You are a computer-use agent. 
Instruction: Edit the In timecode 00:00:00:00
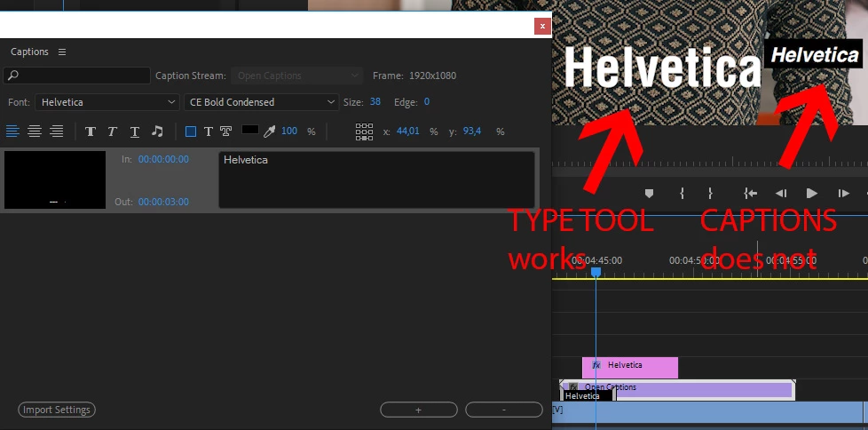click(x=163, y=159)
